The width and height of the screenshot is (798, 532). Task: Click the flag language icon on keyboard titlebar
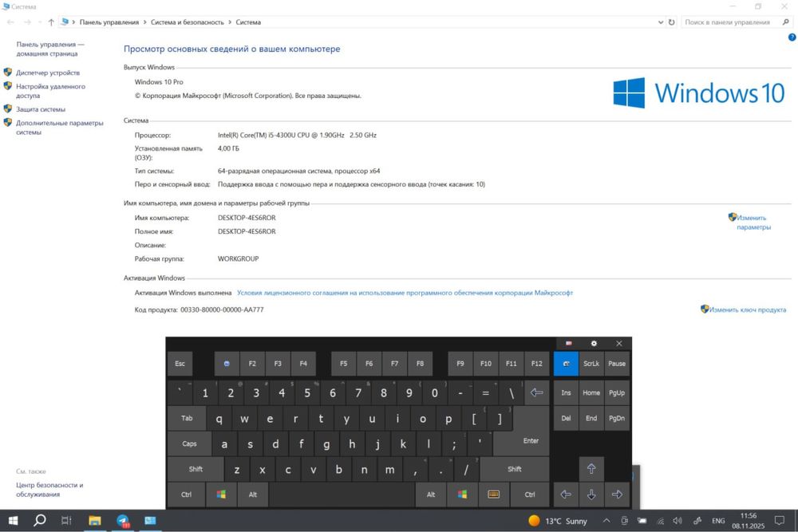pyautogui.click(x=568, y=343)
